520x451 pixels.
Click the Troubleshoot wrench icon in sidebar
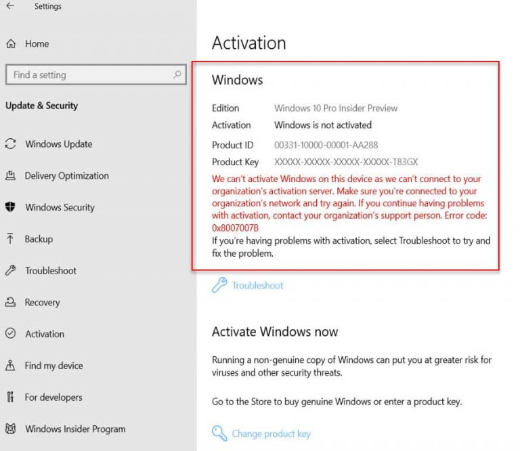point(10,270)
